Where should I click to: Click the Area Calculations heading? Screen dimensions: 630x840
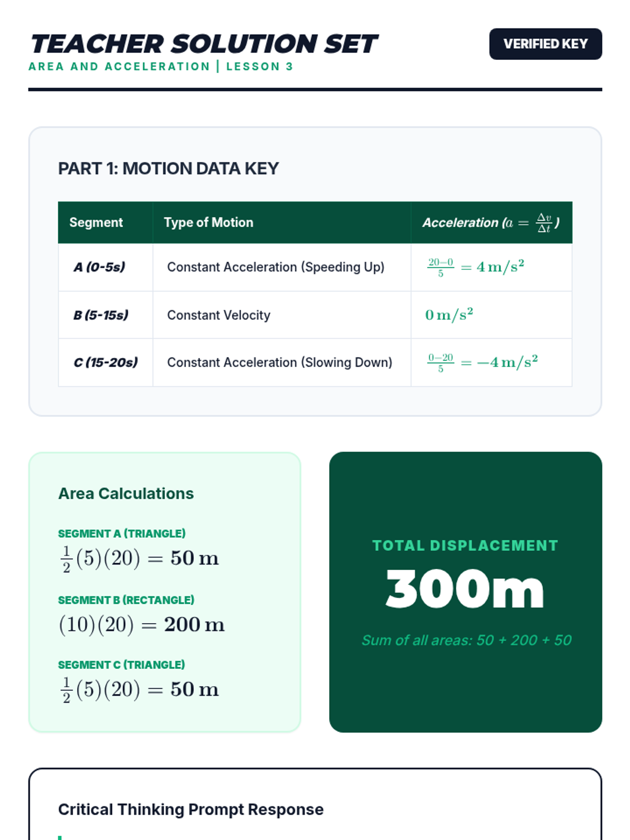(x=125, y=493)
